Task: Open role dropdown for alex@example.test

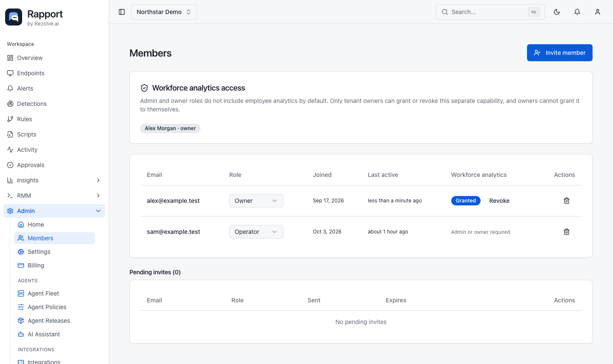Action: 256,201
